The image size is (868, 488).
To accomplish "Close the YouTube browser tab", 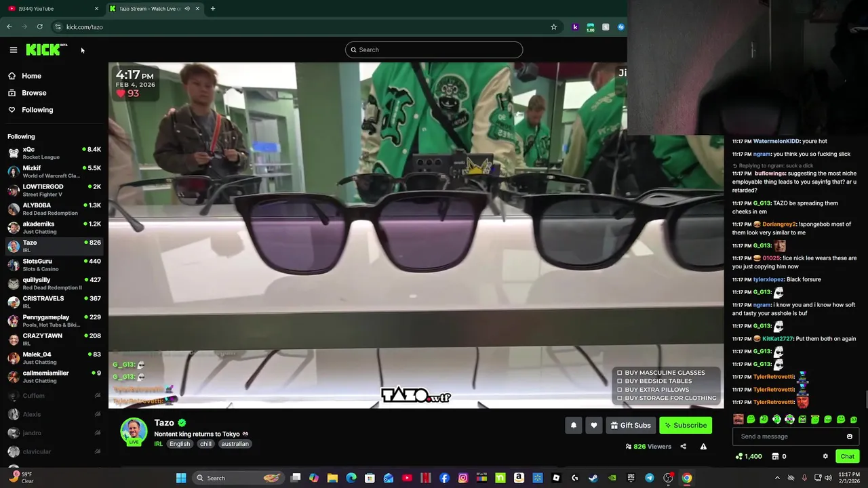I will point(96,9).
